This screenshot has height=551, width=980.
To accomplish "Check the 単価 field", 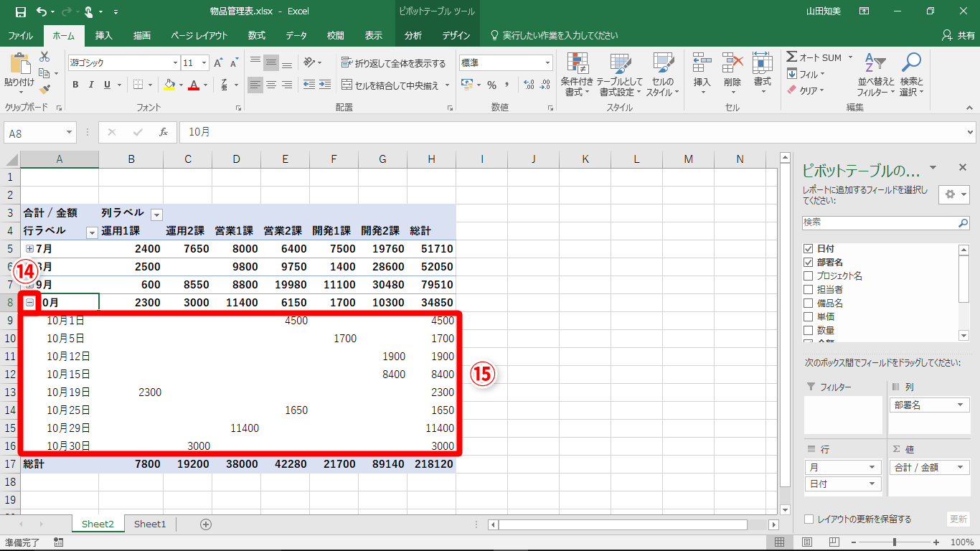I will click(x=809, y=316).
